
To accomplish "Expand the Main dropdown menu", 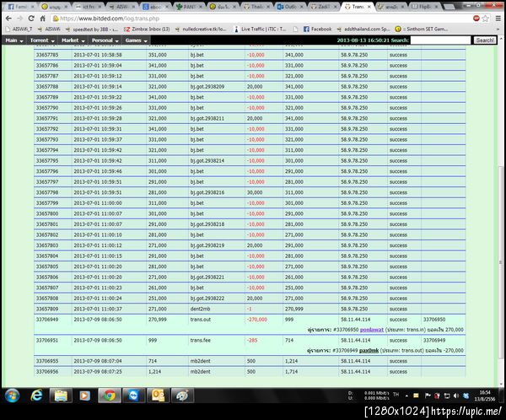I will [14, 40].
